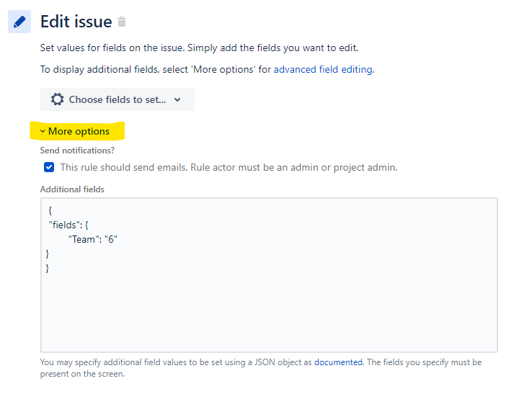
Task: Place cursor on the "fields": { line
Action: click(68, 225)
